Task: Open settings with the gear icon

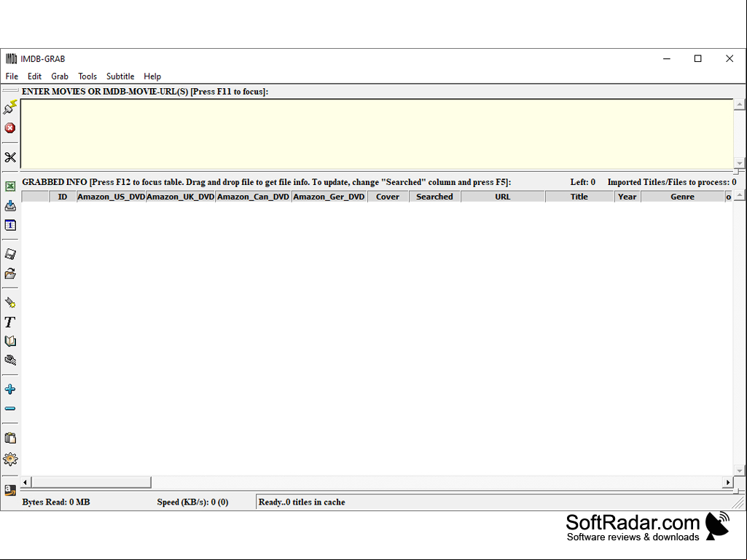Action: coord(10,459)
